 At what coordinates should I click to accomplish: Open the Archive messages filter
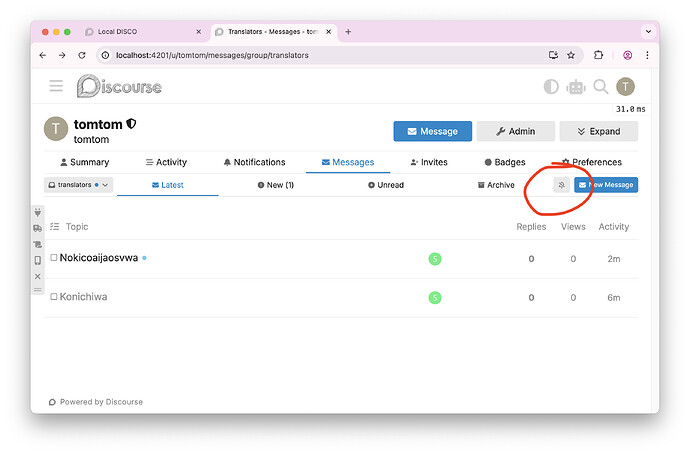[x=496, y=185]
